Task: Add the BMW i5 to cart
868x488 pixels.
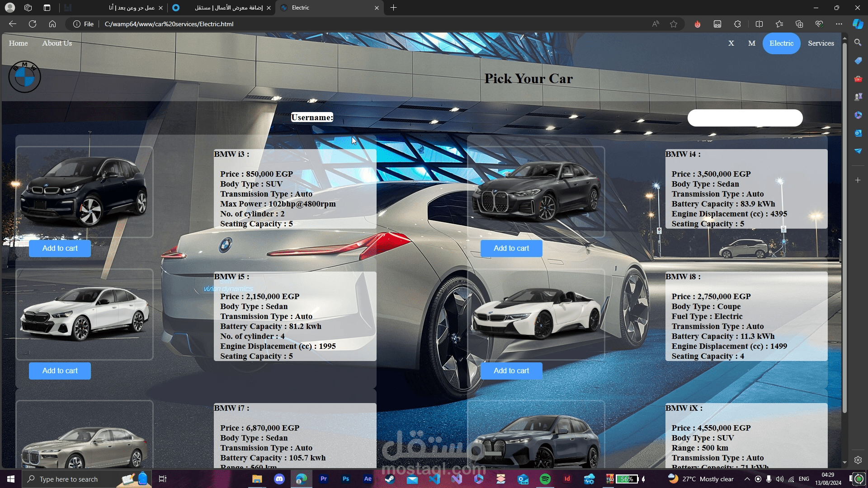Action: pos(60,371)
